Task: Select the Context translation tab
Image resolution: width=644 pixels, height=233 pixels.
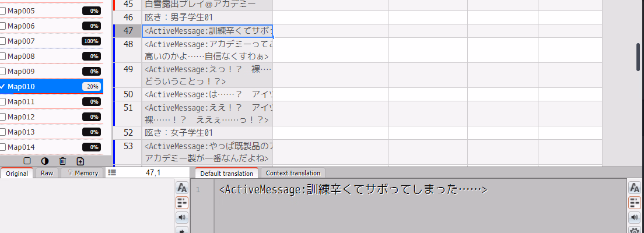Action: 293,173
